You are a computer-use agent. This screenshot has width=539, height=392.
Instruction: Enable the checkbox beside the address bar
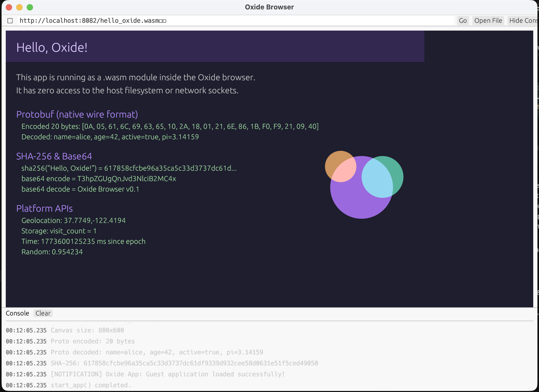(10, 20)
